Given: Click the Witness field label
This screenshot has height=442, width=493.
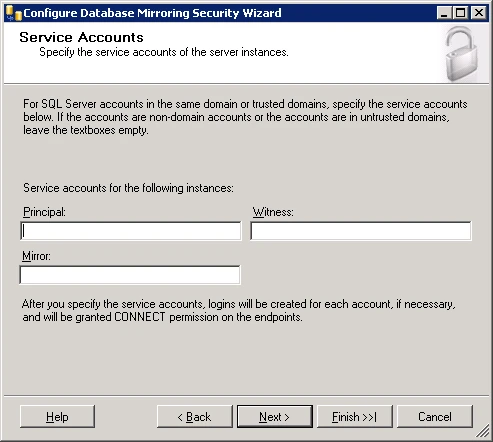Looking at the screenshot, I should [273, 212].
